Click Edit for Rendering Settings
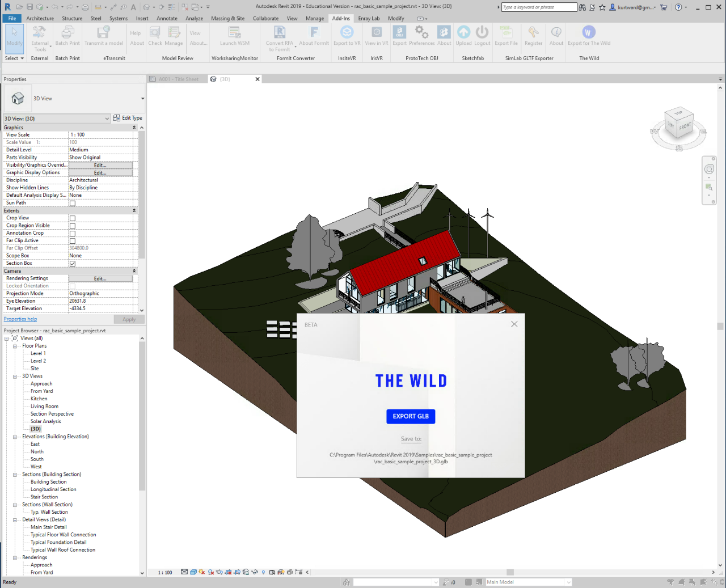This screenshot has height=588, width=726. pos(100,278)
